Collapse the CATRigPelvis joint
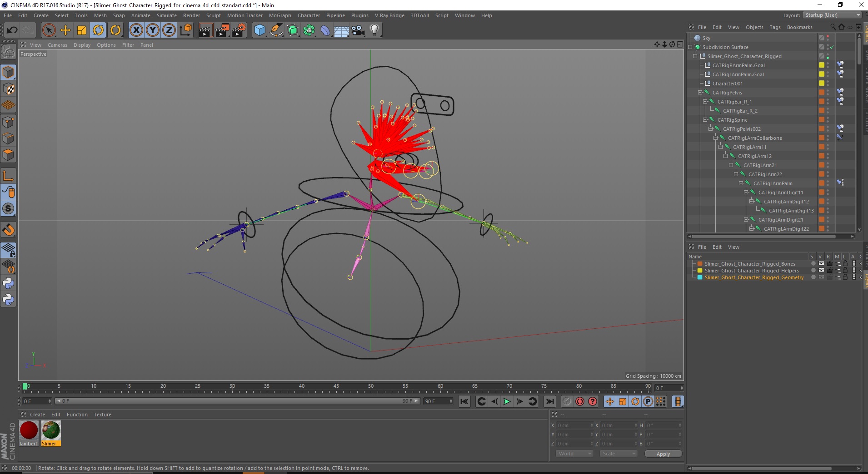The image size is (868, 474). [x=700, y=93]
